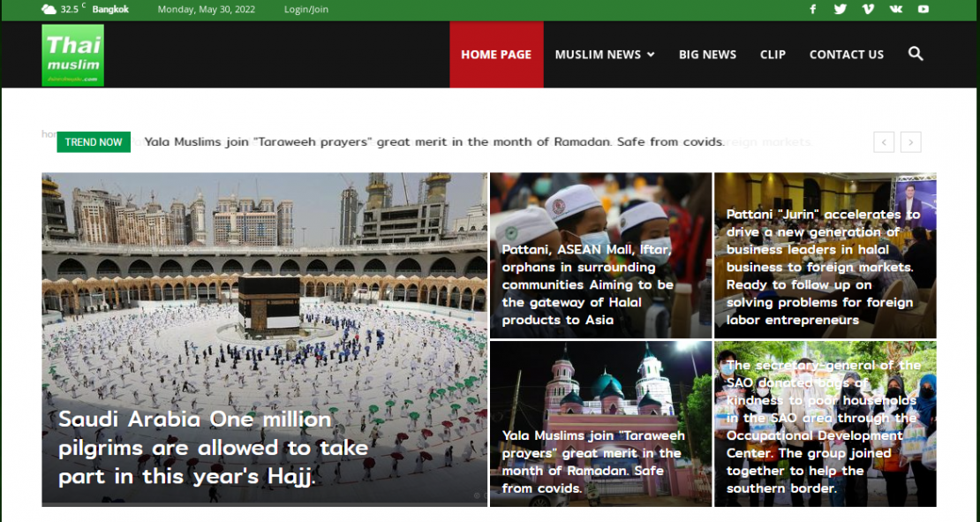Open the Facebook social icon
The width and height of the screenshot is (980, 522).
[812, 9]
